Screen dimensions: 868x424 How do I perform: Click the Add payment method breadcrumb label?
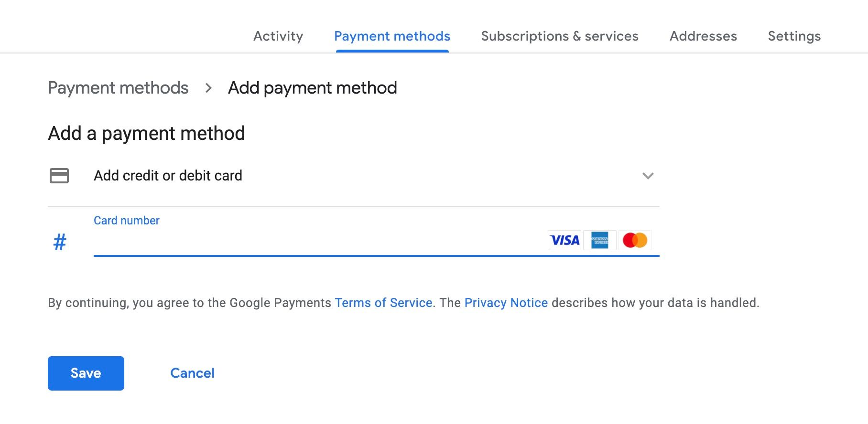coord(313,88)
